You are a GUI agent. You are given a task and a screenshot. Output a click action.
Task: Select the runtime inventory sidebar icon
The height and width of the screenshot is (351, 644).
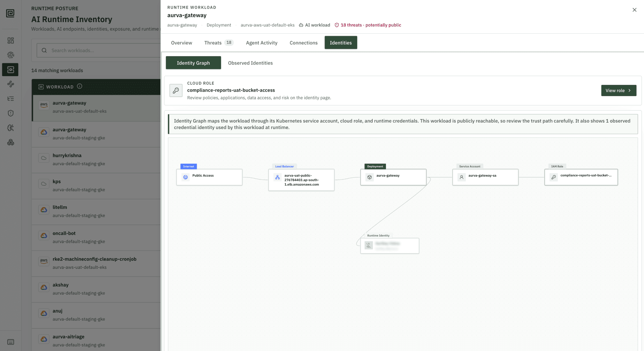tap(10, 70)
